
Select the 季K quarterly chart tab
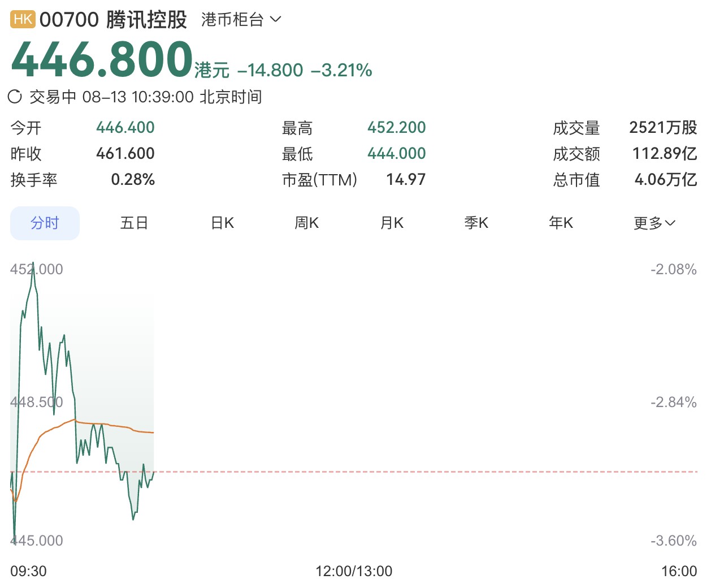tap(476, 223)
